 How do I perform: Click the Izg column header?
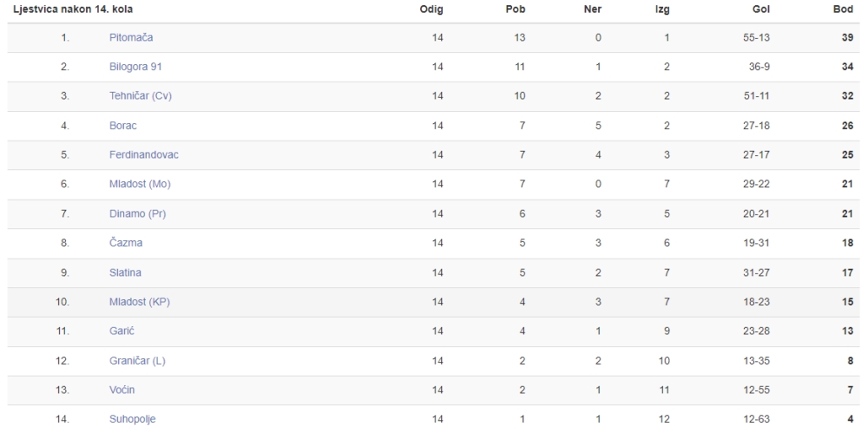point(662,10)
